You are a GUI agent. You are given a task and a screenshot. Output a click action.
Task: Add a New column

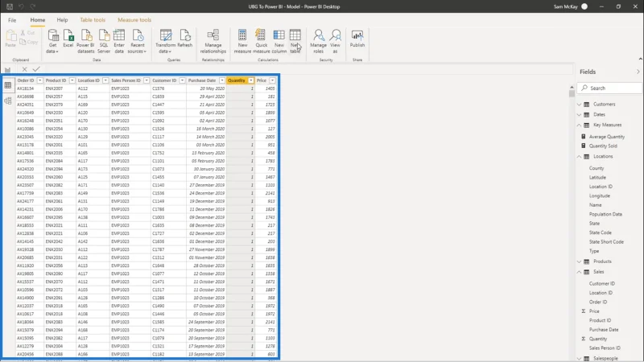(x=279, y=41)
